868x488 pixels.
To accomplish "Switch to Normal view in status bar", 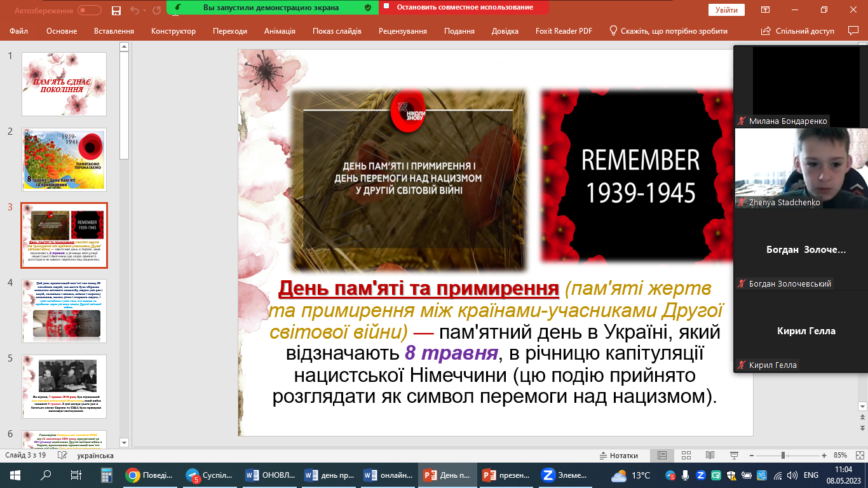I will pyautogui.click(x=662, y=456).
